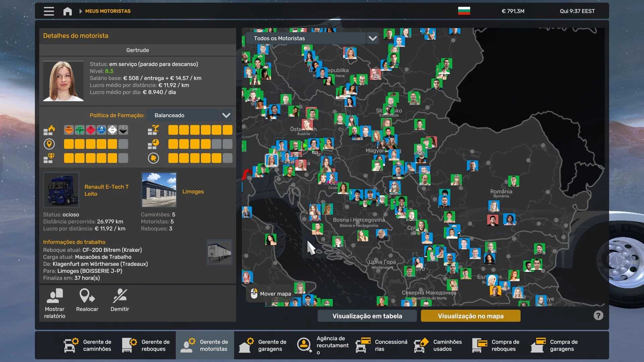This screenshot has width=644, height=362.
Task: Click the long distance skill bar
Action: click(x=96, y=144)
